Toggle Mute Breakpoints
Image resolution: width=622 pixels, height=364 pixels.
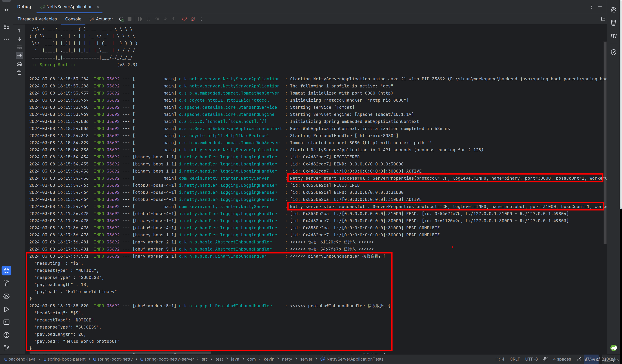tap(193, 19)
